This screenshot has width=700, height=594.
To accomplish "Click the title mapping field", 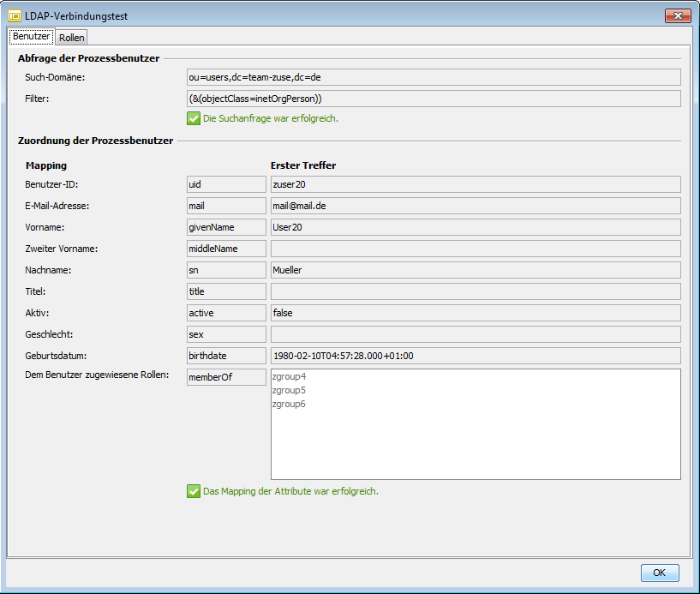I will 225,291.
